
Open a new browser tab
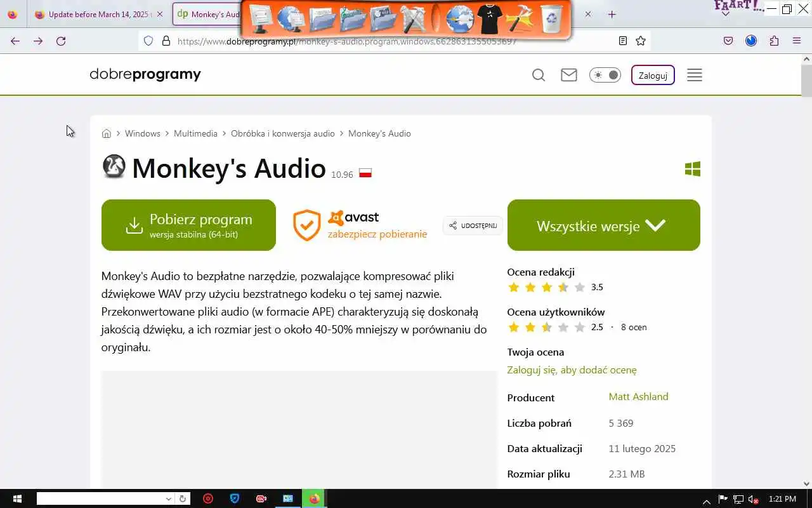612,14
